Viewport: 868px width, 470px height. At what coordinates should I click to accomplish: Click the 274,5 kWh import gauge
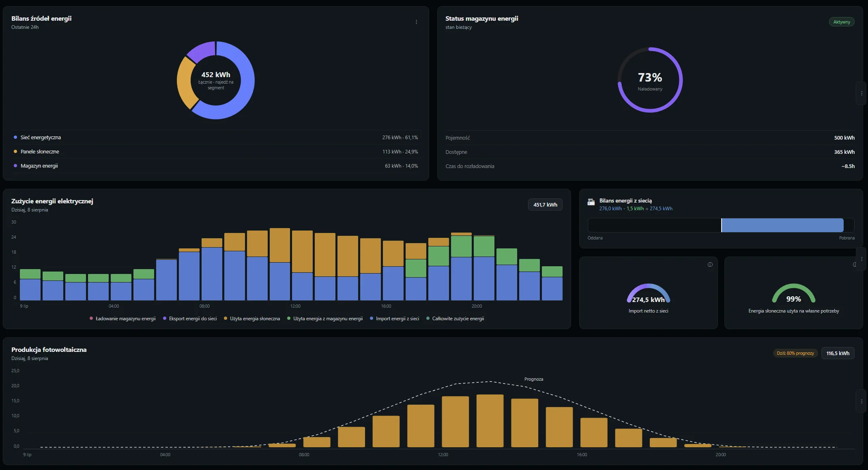648,294
